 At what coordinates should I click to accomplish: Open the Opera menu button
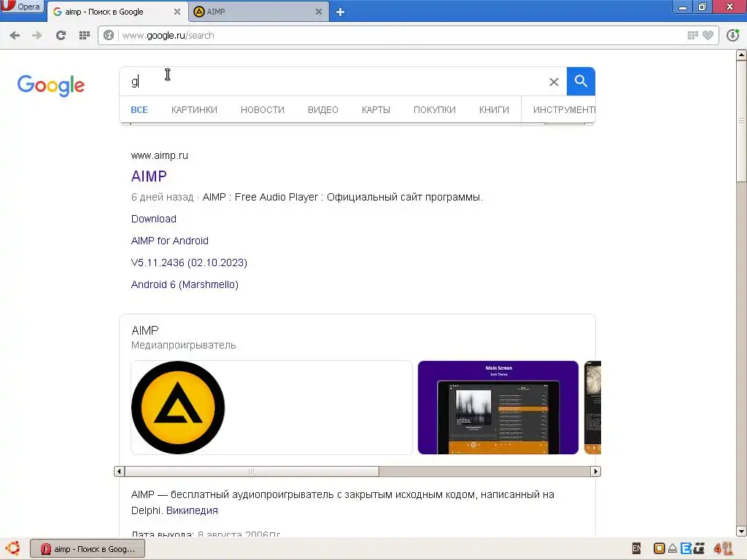pyautogui.click(x=22, y=7)
